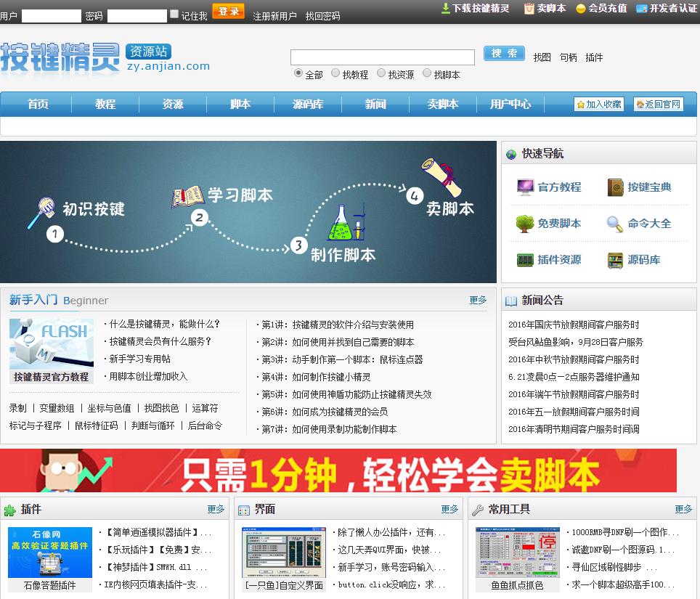This screenshot has height=599, width=700.
Task: Select the 找资源 radio button
Action: (x=380, y=73)
